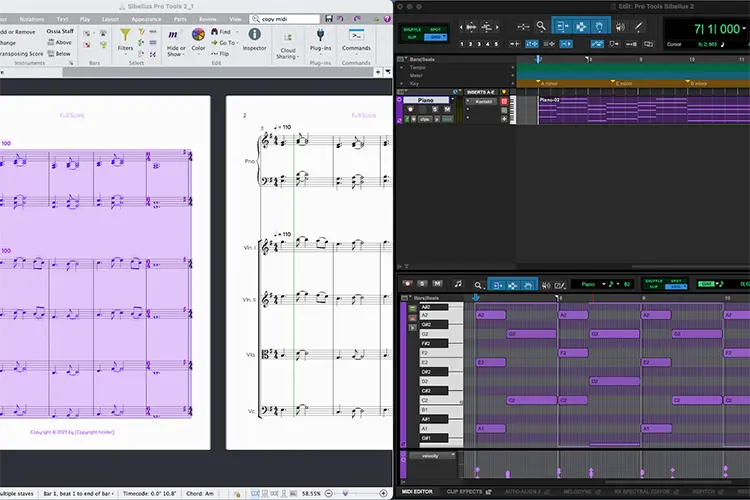The image size is (750, 500).
Task: Enable Shuffle edit mode in Pro Tools
Action: 412,30
